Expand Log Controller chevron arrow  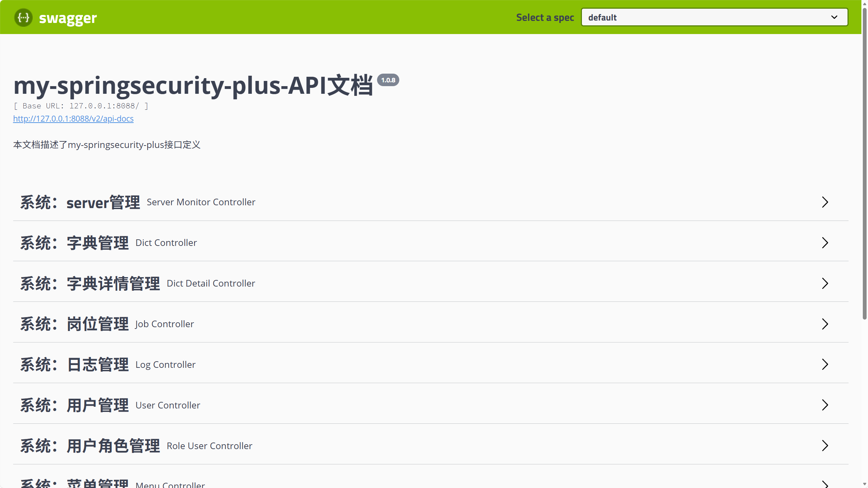(825, 364)
